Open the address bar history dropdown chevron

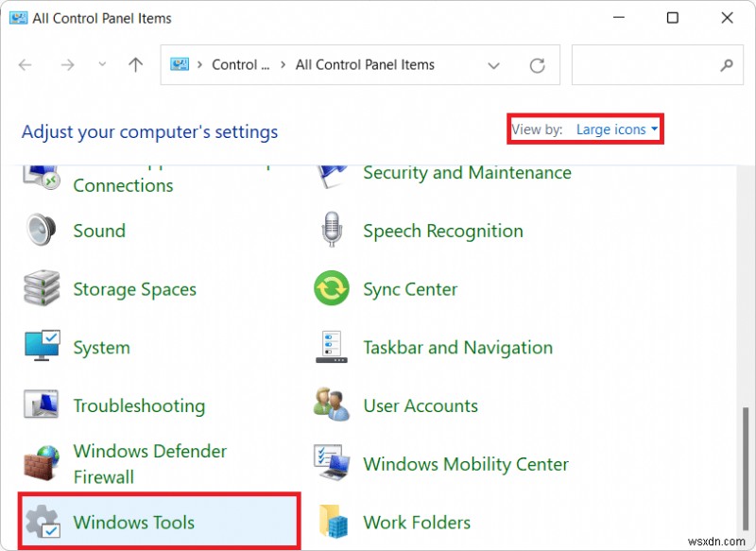pos(493,65)
